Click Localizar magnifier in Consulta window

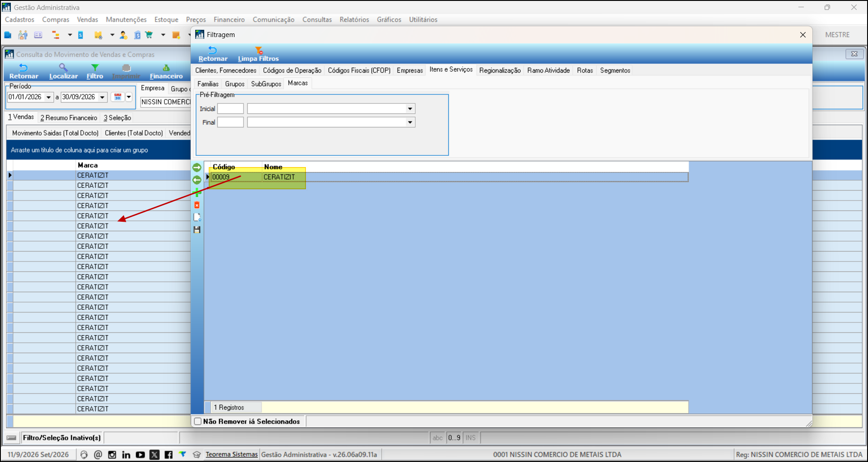coord(63,68)
